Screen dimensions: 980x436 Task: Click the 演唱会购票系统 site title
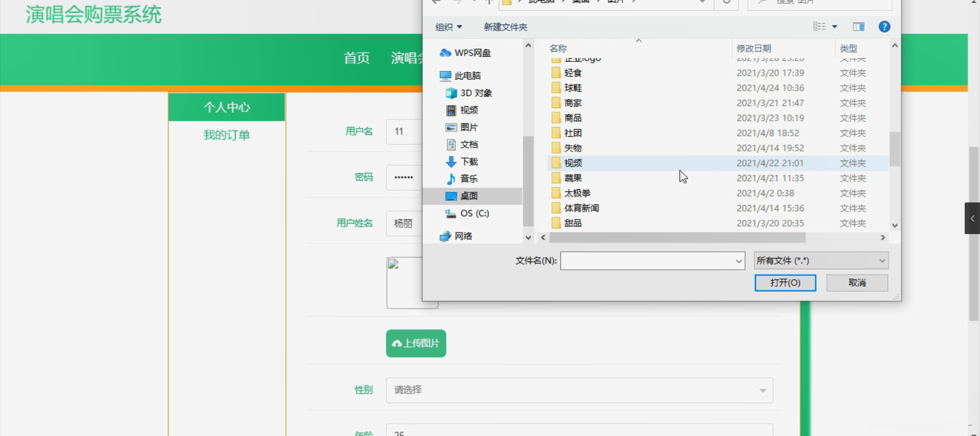pyautogui.click(x=94, y=14)
